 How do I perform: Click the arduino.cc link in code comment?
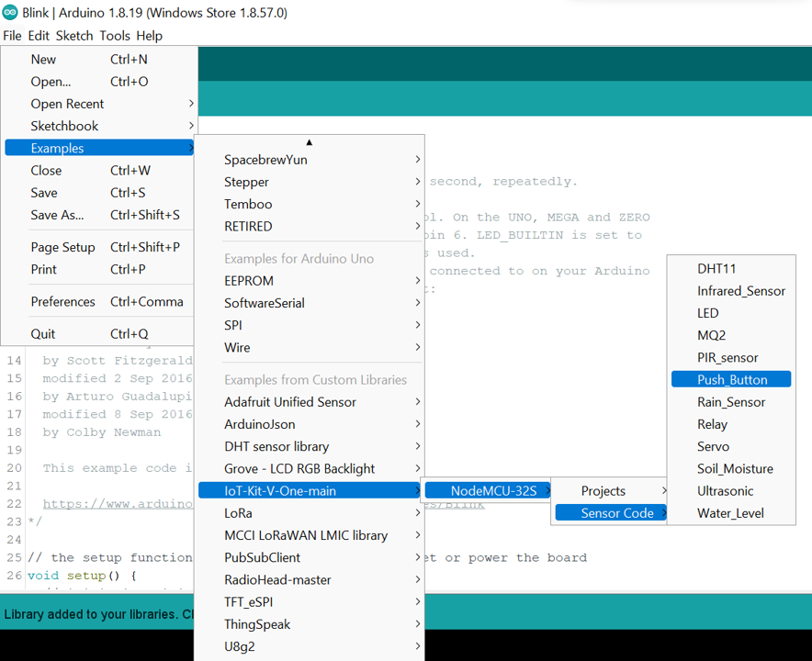pyautogui.click(x=118, y=504)
